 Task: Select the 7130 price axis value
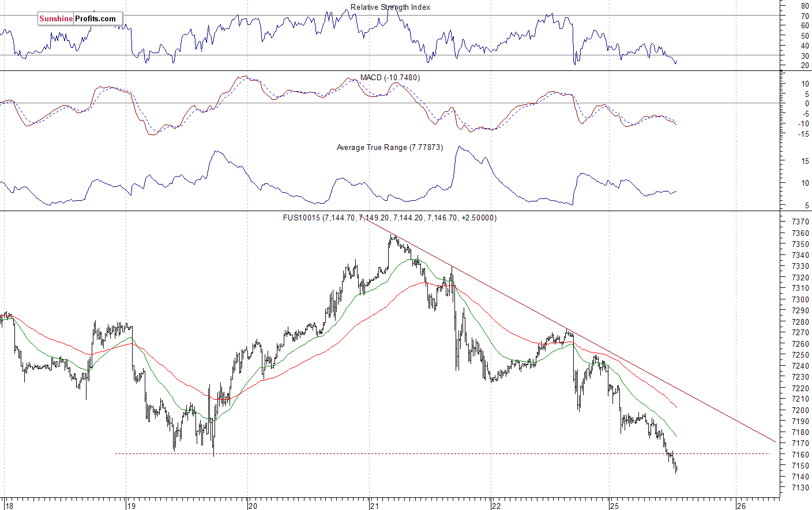pos(800,487)
